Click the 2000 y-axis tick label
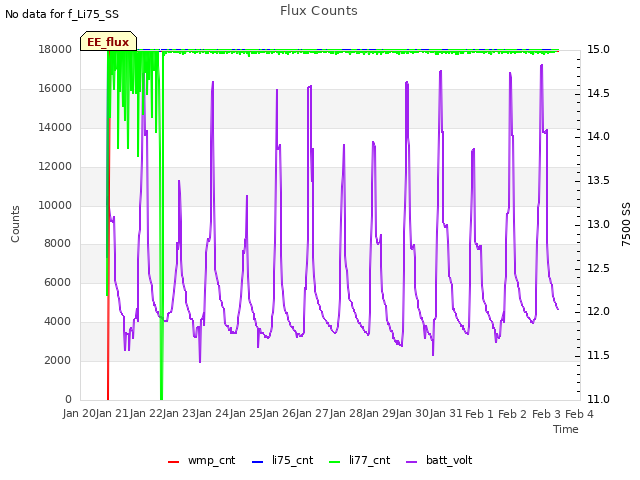Image resolution: width=640 pixels, height=480 pixels. click(x=58, y=360)
